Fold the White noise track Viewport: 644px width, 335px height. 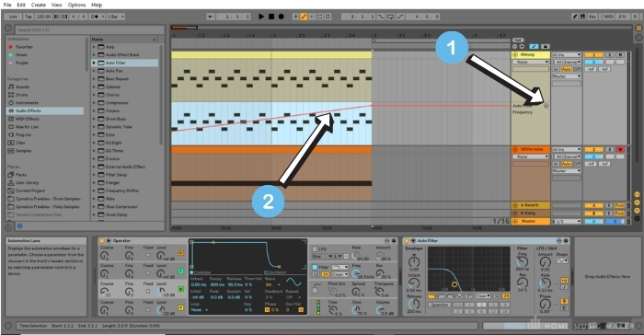click(515, 149)
